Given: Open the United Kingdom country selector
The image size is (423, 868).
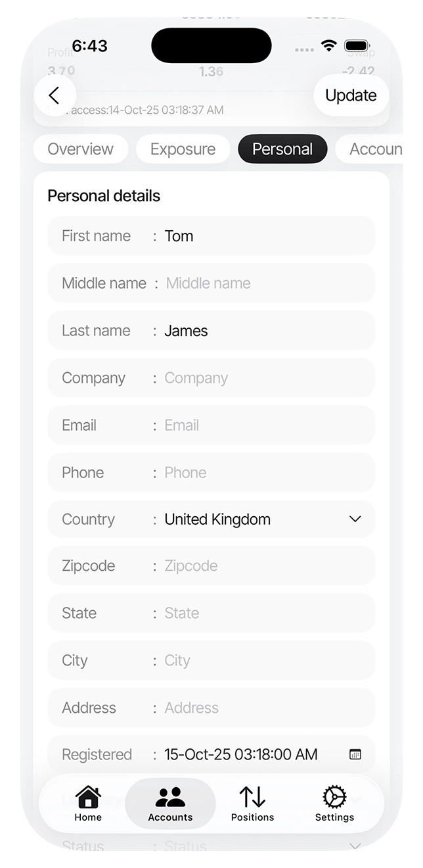Looking at the screenshot, I should coord(217,519).
